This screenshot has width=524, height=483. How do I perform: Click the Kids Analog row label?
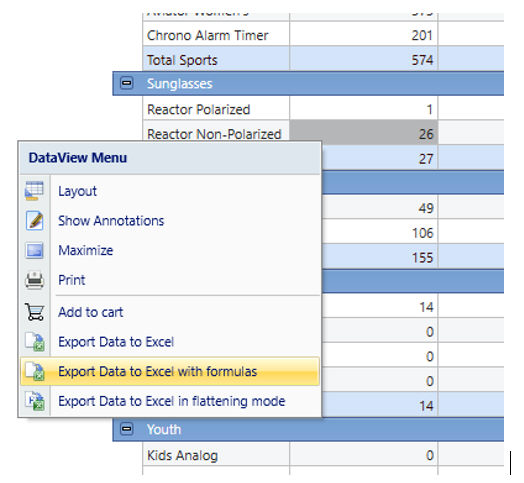(182, 455)
